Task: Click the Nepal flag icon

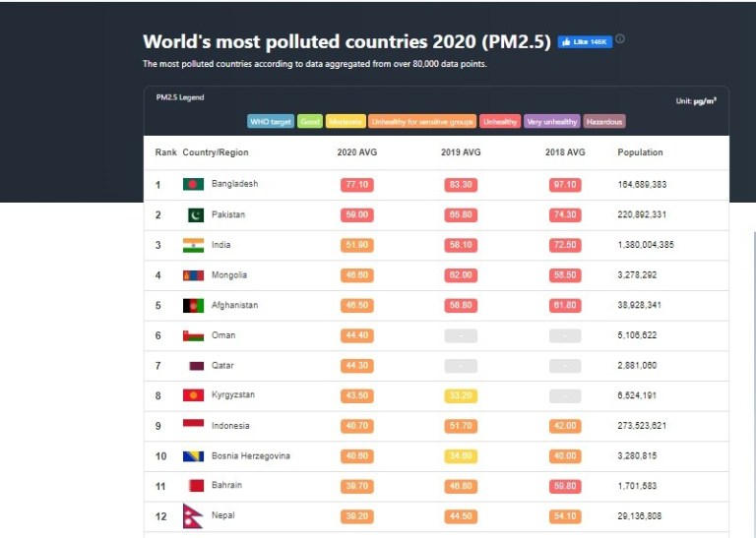Action: (193, 515)
